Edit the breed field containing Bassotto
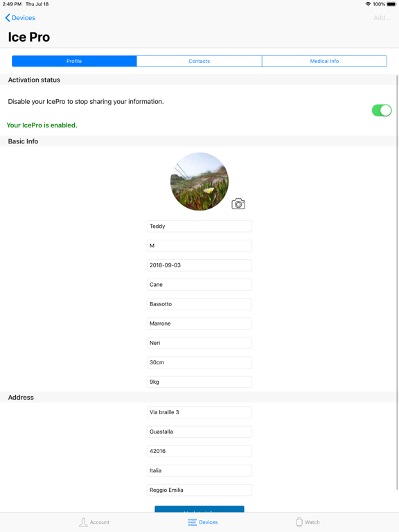Viewport: 399px width, 532px height. tap(199, 304)
